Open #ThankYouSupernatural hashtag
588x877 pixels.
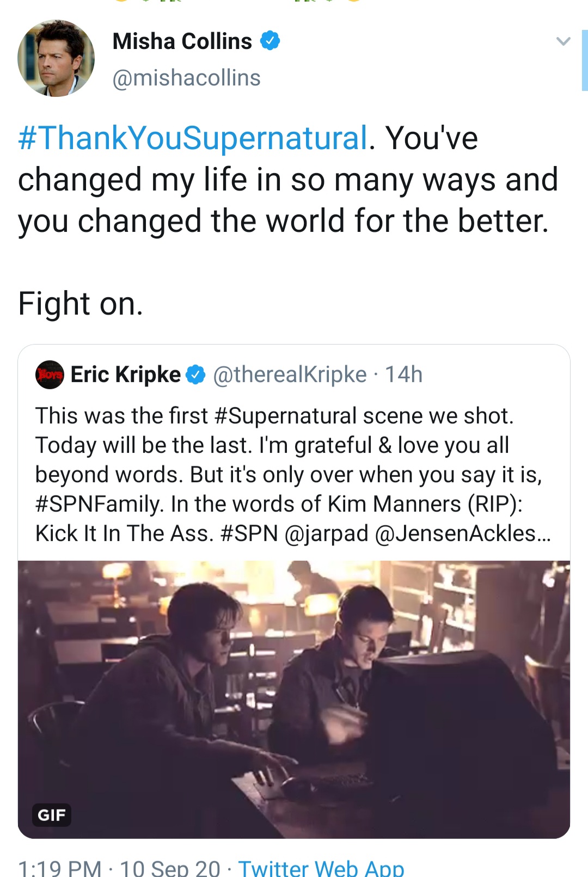pos(193,138)
